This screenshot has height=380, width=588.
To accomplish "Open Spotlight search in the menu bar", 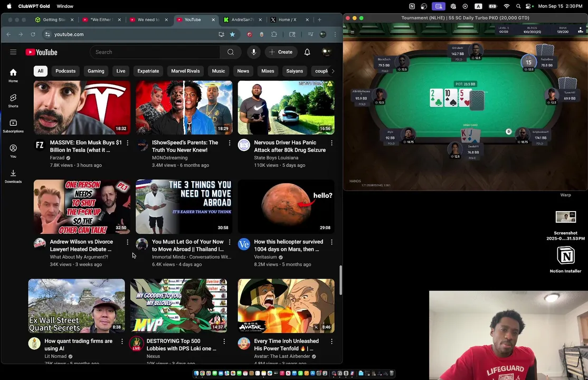I will [x=518, y=6].
